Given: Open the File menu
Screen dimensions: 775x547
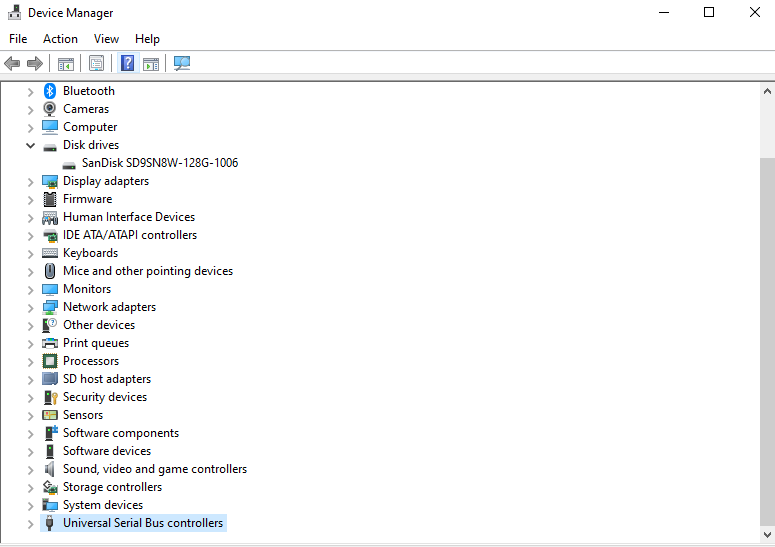Looking at the screenshot, I should 18,39.
